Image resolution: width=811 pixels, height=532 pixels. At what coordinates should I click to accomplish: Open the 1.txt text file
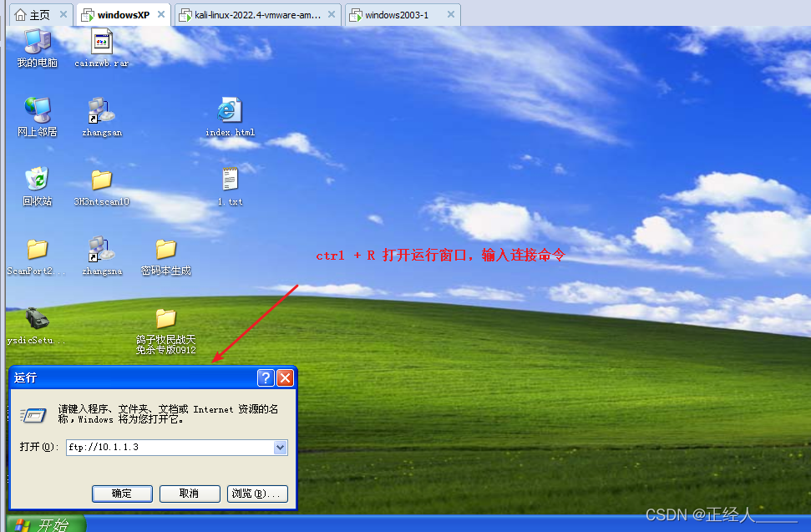228,179
